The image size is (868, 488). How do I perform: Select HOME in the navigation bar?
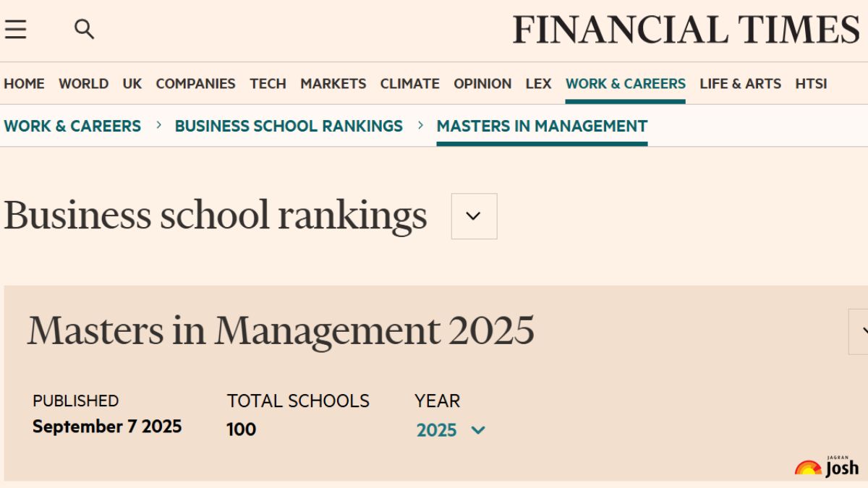[x=24, y=84]
